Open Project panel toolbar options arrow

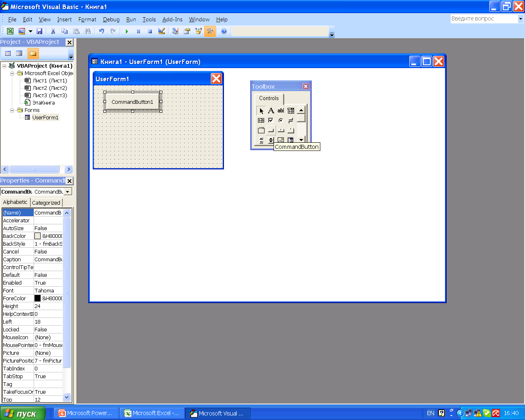point(71,57)
